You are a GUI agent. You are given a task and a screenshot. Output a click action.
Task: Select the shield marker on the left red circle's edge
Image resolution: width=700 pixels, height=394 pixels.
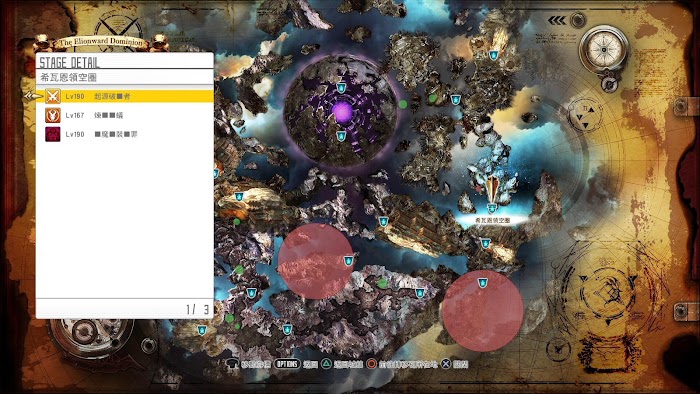(349, 261)
